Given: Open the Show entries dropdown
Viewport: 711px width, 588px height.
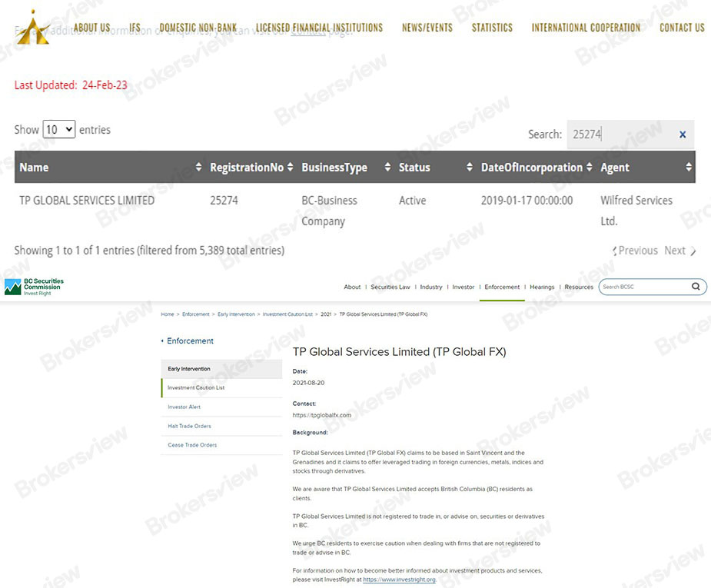Looking at the screenshot, I should point(59,130).
